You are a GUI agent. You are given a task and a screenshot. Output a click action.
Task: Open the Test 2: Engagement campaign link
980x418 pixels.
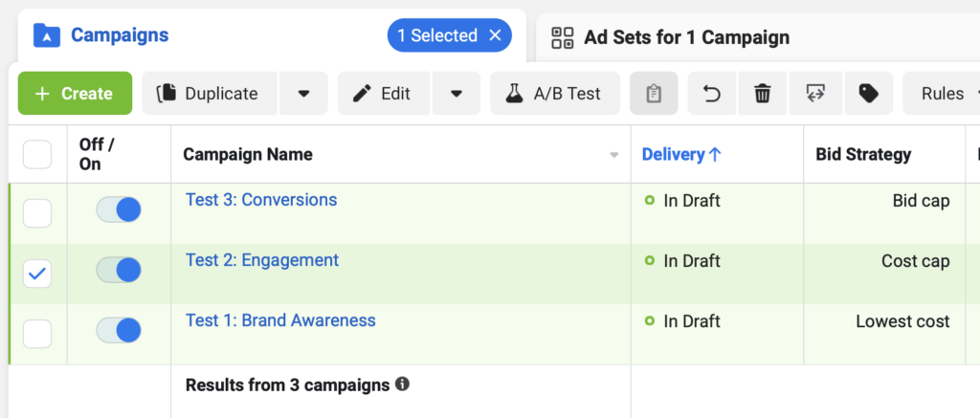click(x=262, y=260)
